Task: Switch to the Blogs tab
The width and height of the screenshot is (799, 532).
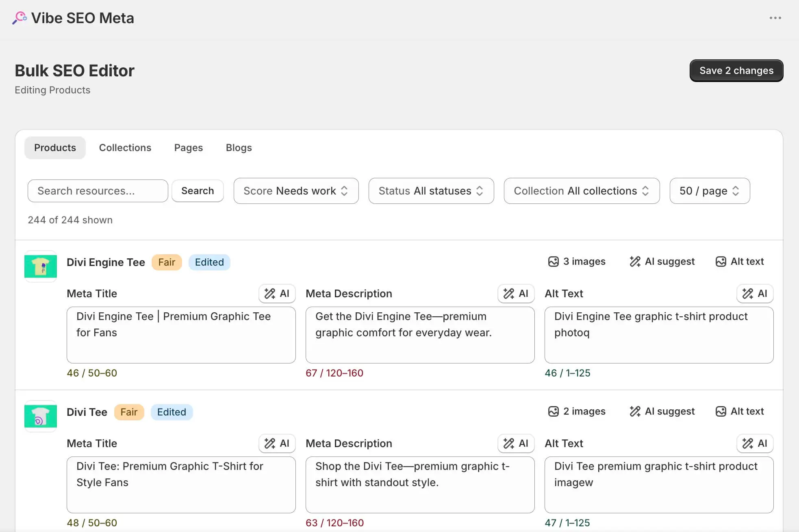Action: coord(239,147)
